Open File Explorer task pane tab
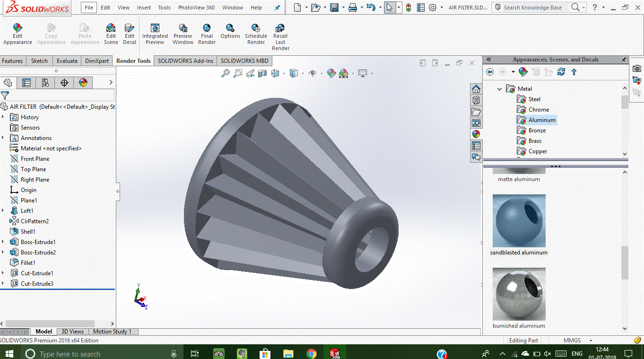 coord(476,112)
